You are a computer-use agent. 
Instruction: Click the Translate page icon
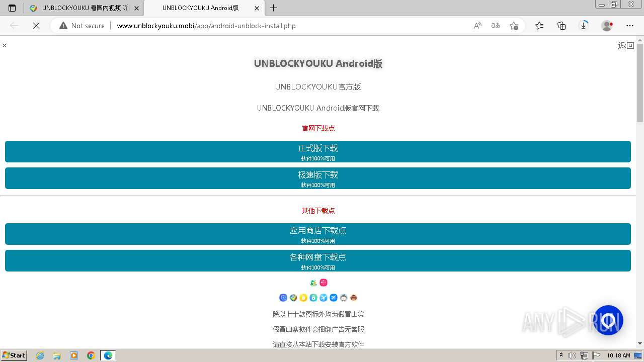point(496,26)
